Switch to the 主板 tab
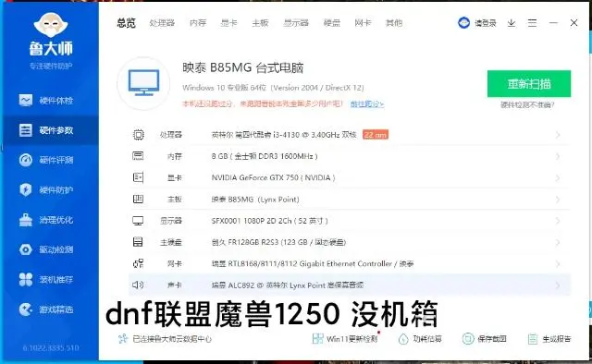 (x=260, y=23)
